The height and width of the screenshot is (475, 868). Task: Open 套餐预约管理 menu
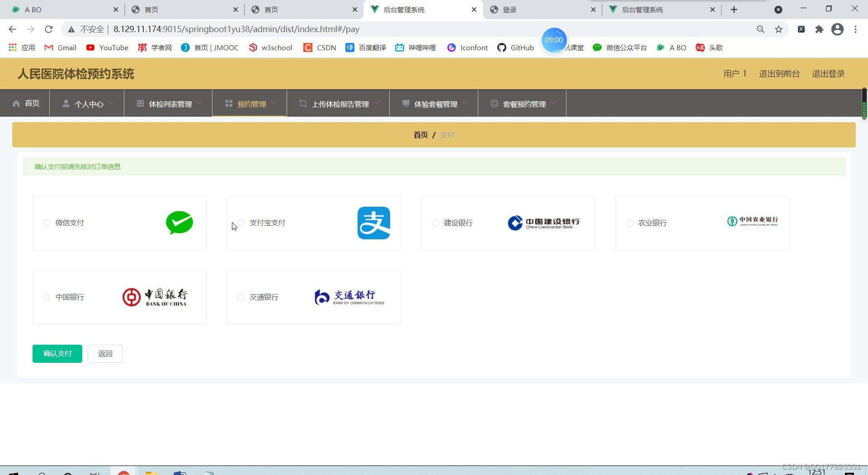[522, 104]
